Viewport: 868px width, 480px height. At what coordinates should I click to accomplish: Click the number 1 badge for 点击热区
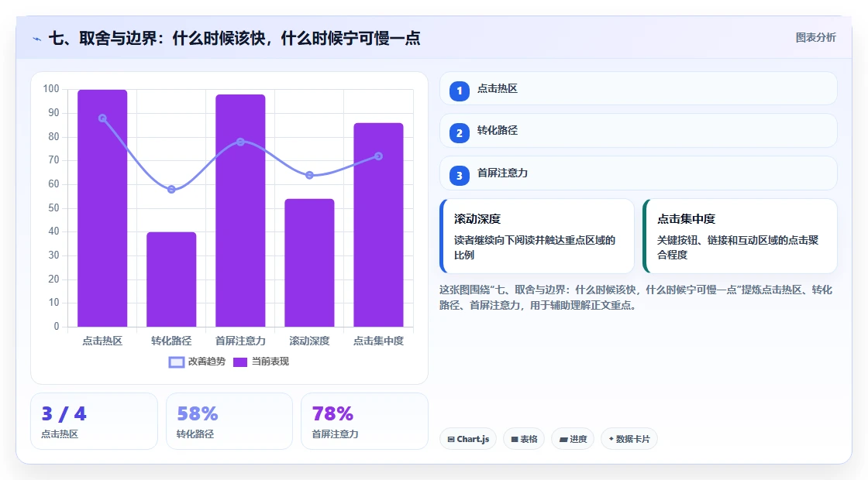459,91
